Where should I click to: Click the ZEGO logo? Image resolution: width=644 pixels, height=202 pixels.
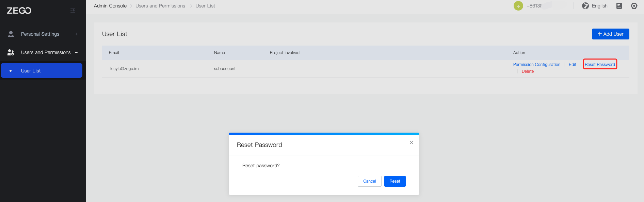pyautogui.click(x=19, y=11)
